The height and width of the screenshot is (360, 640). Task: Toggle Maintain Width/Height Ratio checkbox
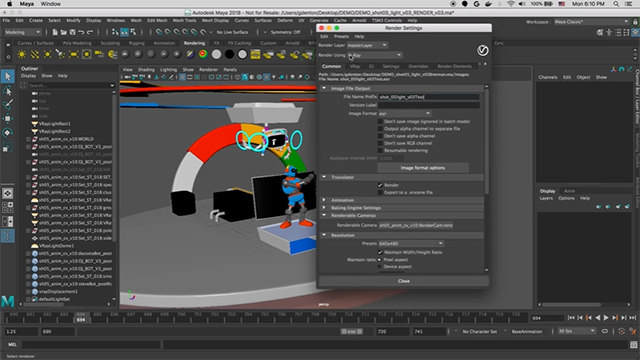(380, 252)
